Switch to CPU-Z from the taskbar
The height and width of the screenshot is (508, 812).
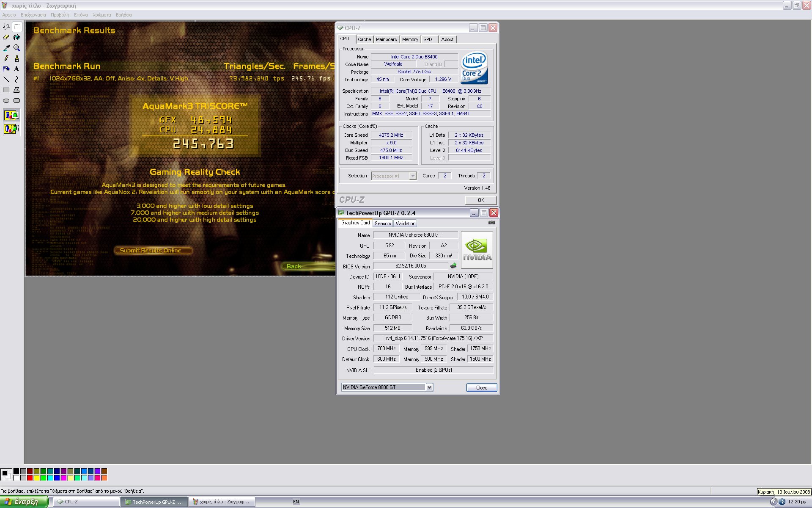87,502
